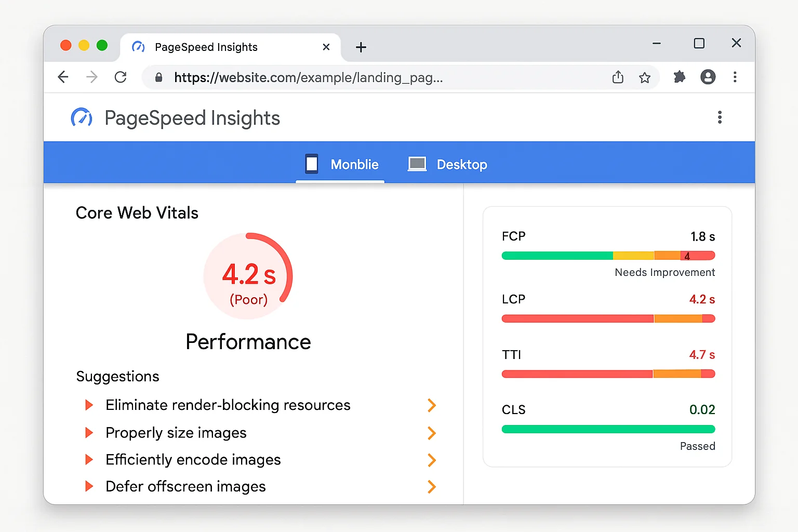Viewport: 798px width, 532px height.
Task: Open the site security padlock icon
Action: pyautogui.click(x=158, y=77)
